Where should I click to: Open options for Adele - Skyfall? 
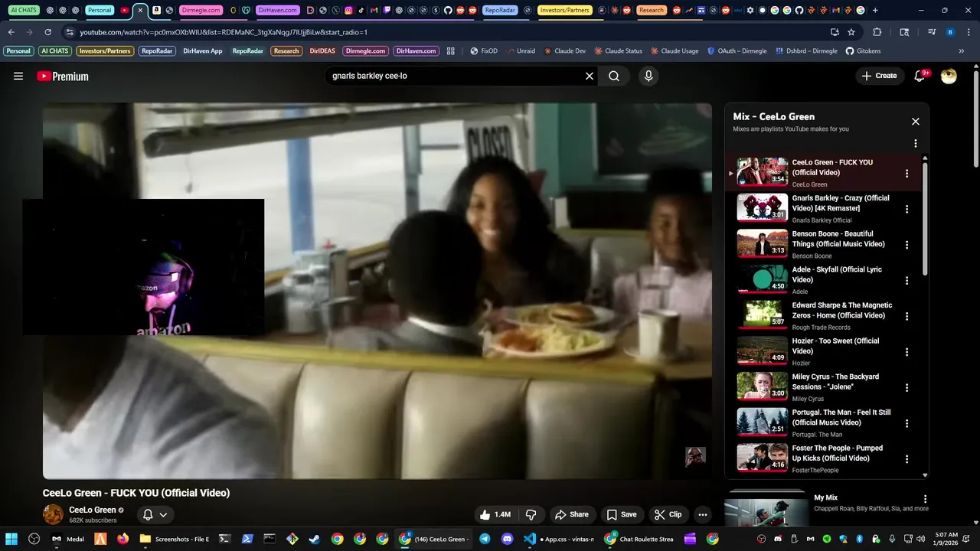[x=906, y=281]
